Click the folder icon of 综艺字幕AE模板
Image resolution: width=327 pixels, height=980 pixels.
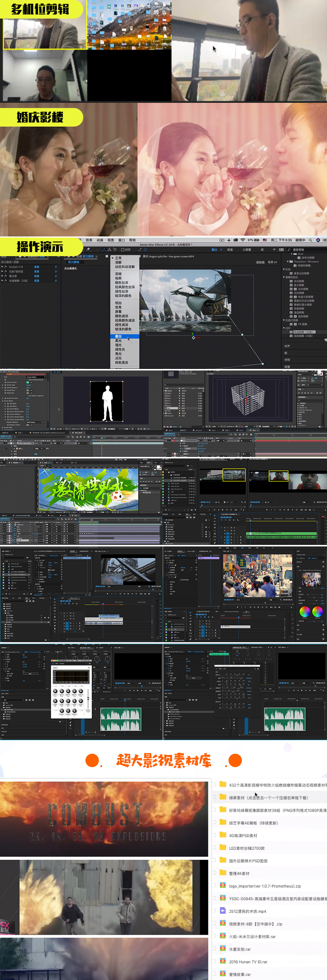223,823
